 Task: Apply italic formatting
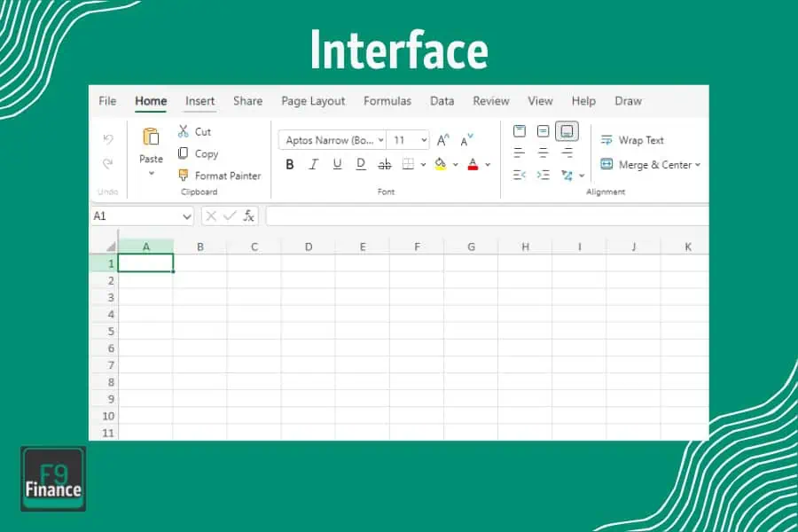312,164
